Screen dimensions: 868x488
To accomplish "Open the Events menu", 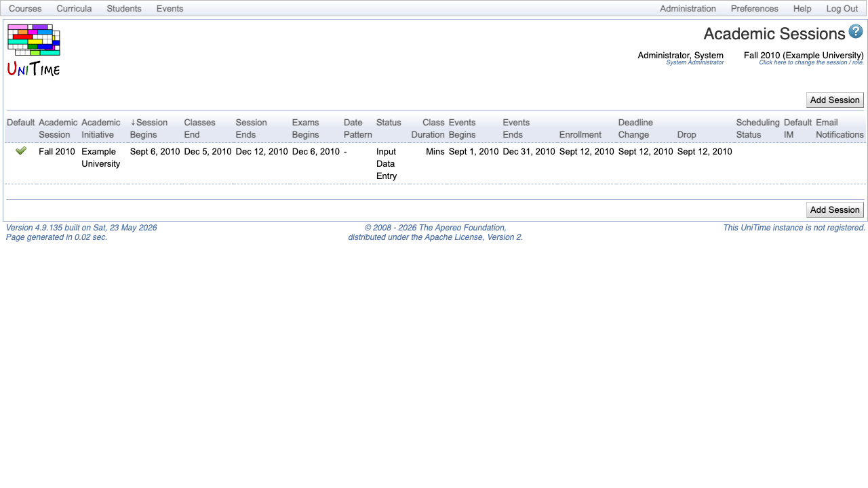I will (170, 9).
